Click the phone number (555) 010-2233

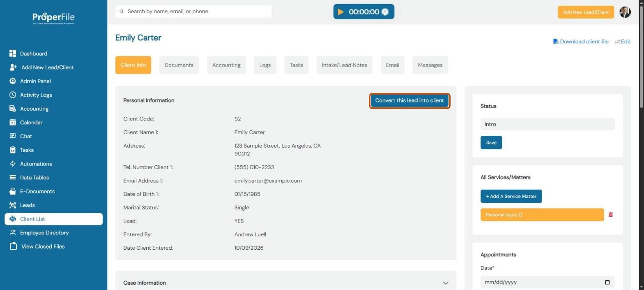pyautogui.click(x=254, y=167)
